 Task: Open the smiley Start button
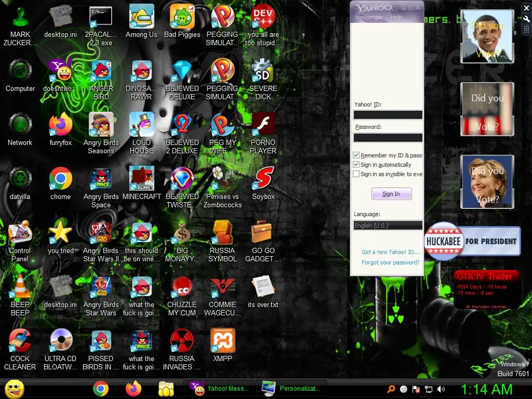15,389
